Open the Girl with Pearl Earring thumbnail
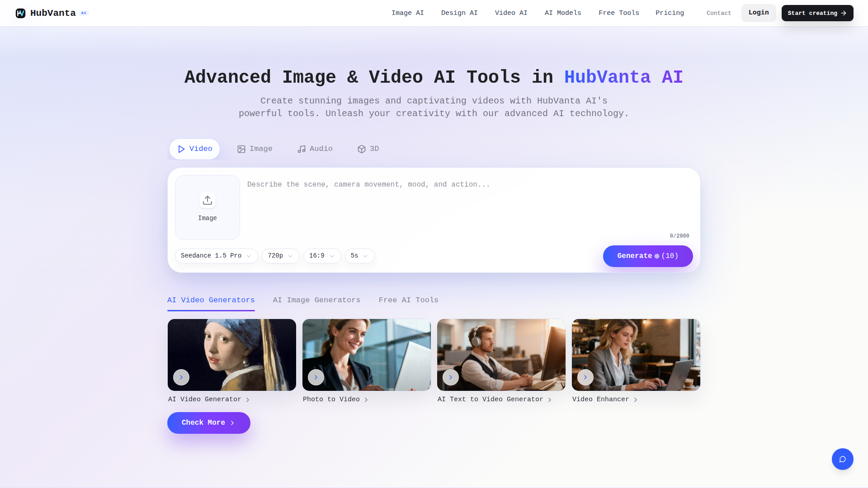Image resolution: width=868 pixels, height=488 pixels. pyautogui.click(x=232, y=355)
